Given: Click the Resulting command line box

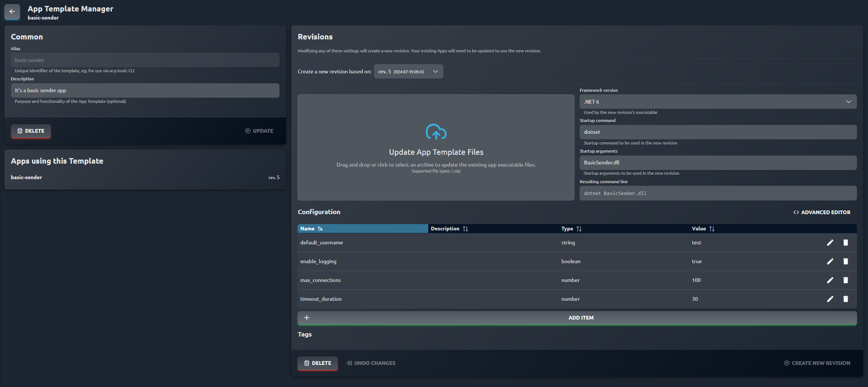Looking at the screenshot, I should click(718, 193).
